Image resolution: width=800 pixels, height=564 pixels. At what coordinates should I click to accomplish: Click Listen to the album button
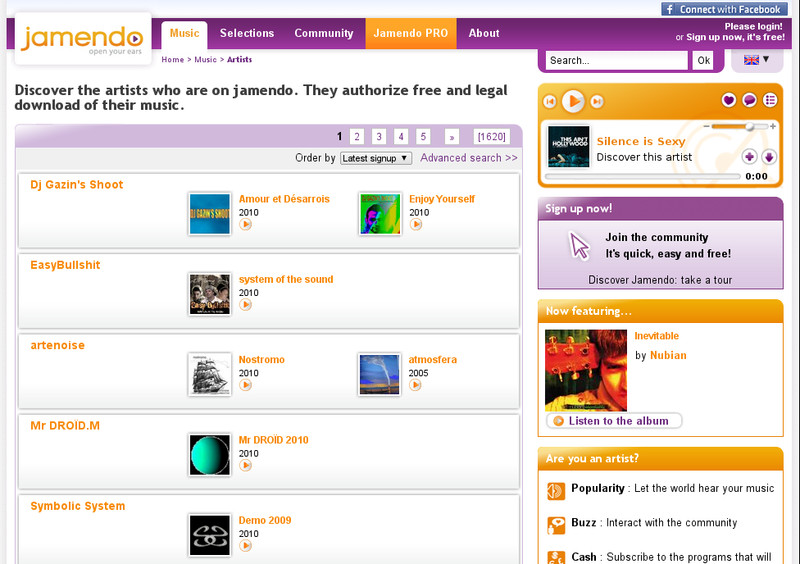pyautogui.click(x=614, y=421)
